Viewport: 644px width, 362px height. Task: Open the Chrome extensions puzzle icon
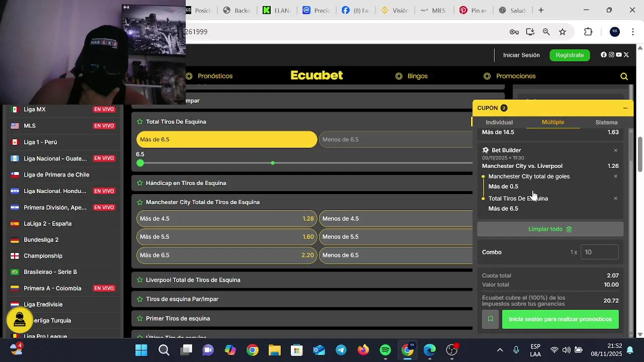tap(588, 32)
